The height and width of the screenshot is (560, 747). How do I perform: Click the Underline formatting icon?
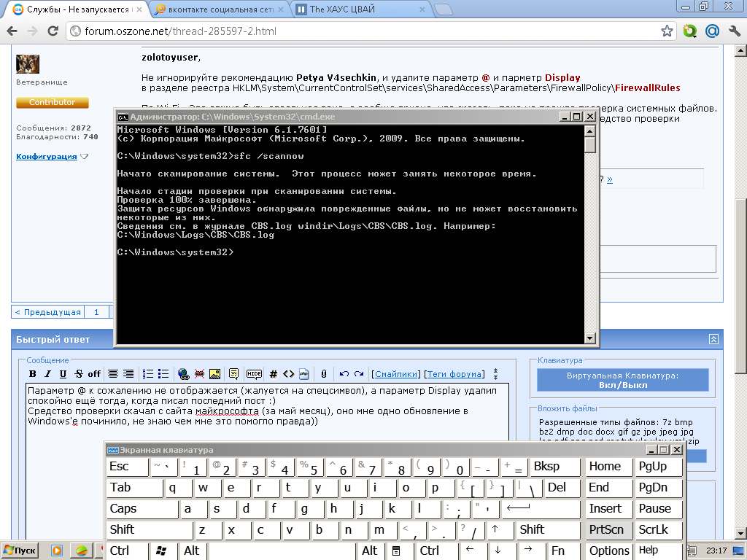coord(63,374)
